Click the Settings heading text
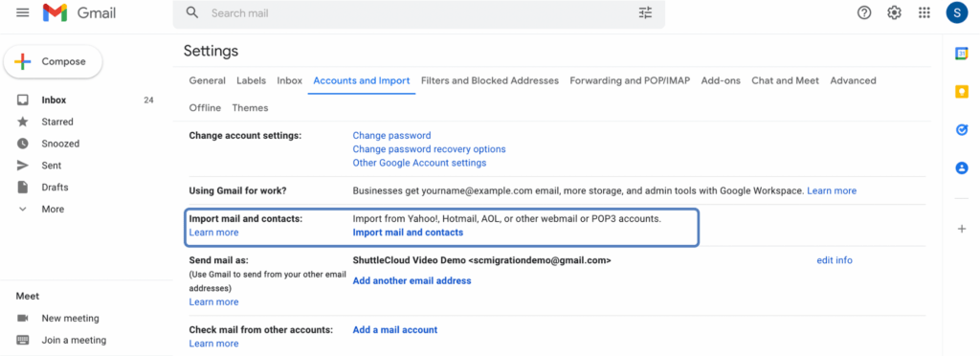The image size is (980, 356). coord(211,52)
